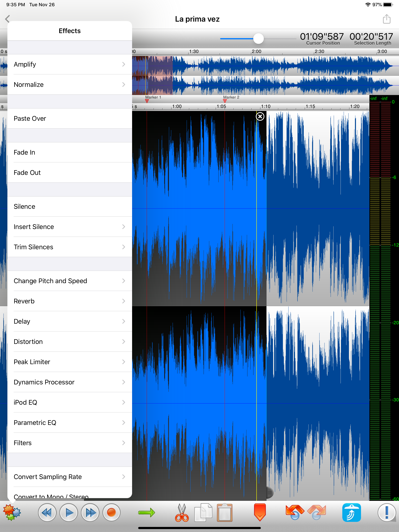
Task: Dismiss selection with the X circle
Action: 260,116
